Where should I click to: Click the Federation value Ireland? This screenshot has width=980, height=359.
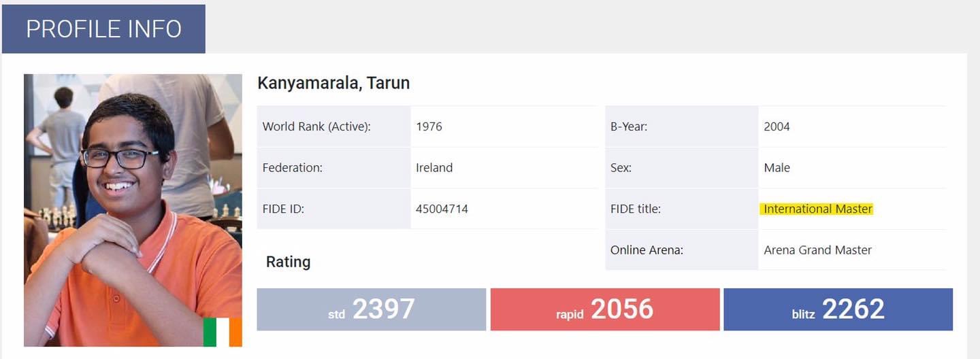(434, 167)
